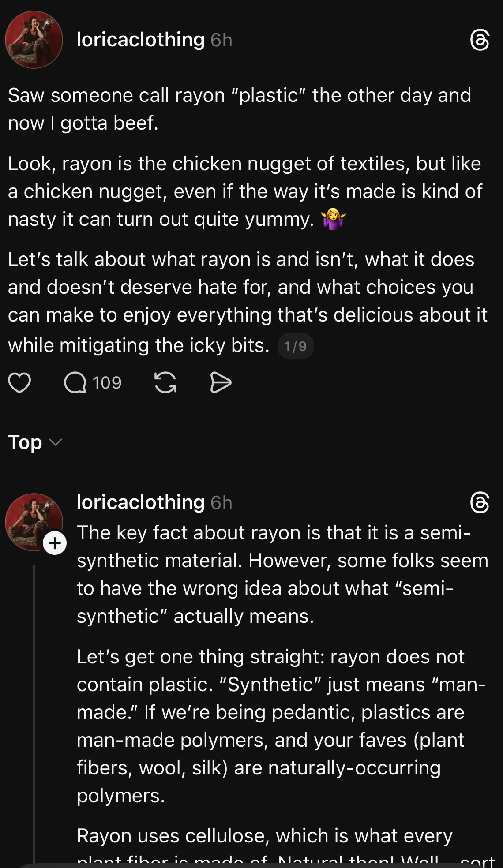This screenshot has height=868, width=503.
Task: Click the Threads logo on the reply post
Action: 480,503
